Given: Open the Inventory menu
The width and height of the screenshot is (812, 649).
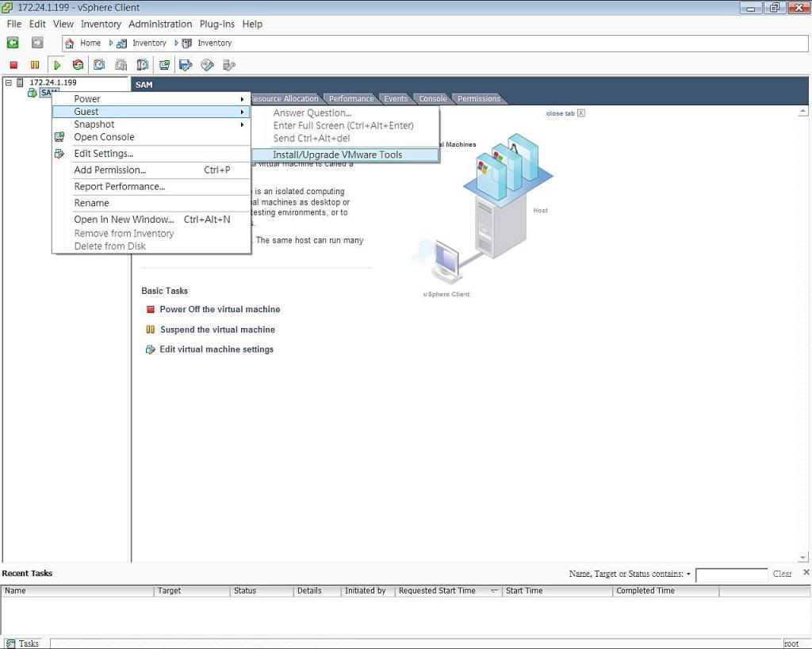Looking at the screenshot, I should pos(101,24).
